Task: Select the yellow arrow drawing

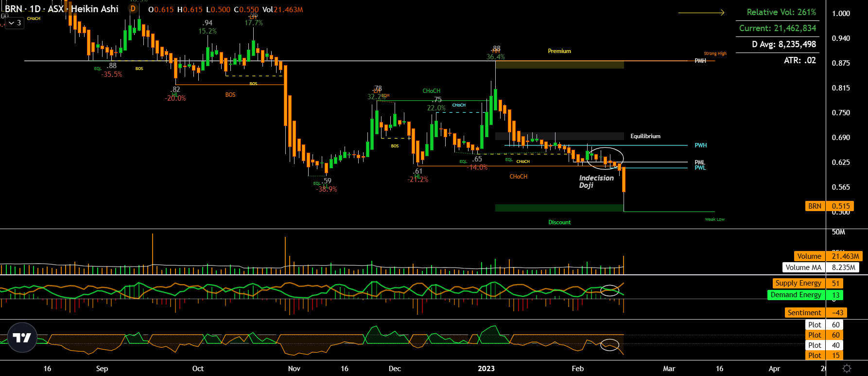Action: [701, 13]
